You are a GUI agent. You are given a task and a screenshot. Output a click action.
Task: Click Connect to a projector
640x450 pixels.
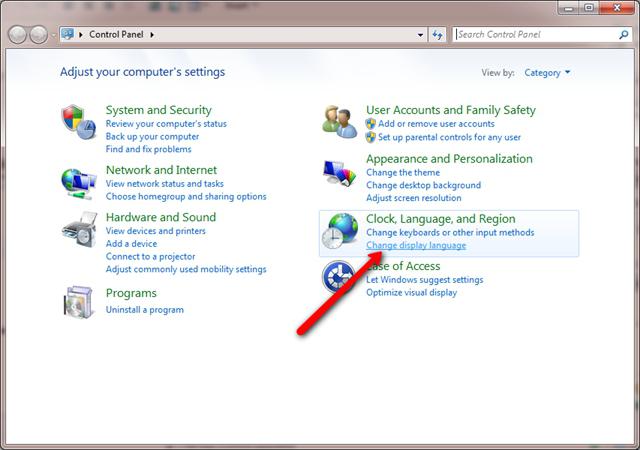150,256
